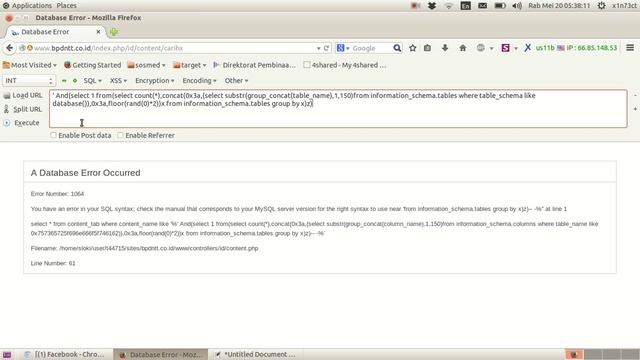Open the Firefox hamburger menu
This screenshot has width=640, height=360.
click(x=630, y=48)
